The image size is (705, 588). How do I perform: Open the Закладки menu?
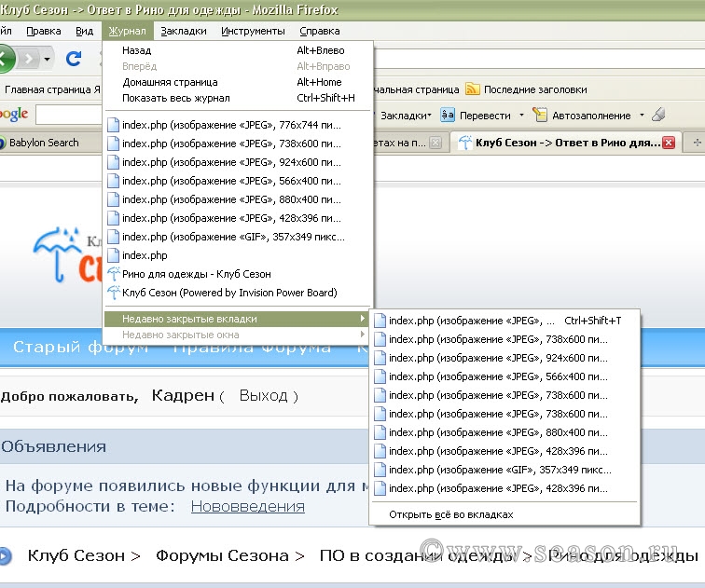(184, 31)
